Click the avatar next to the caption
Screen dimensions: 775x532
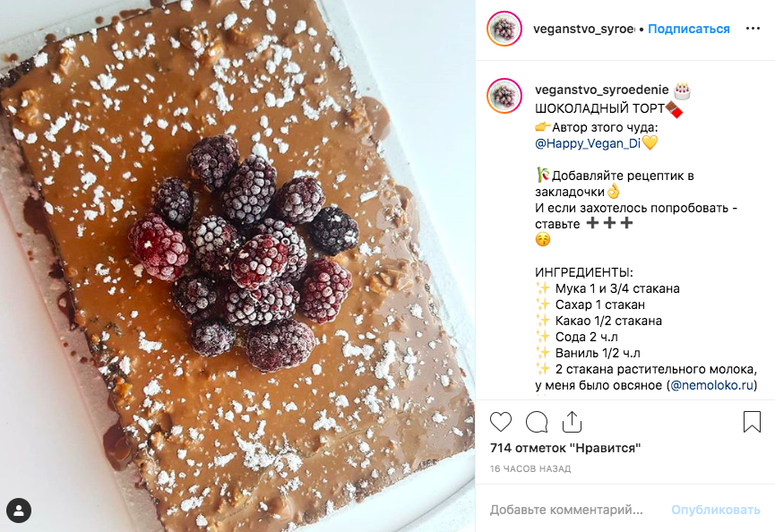(504, 96)
